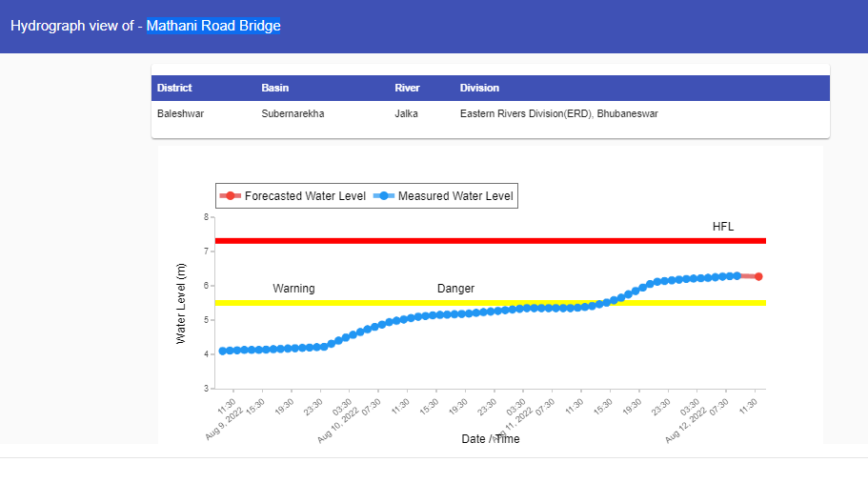868x483 pixels.
Task: Click the y-axis value 8
Action: tap(206, 217)
